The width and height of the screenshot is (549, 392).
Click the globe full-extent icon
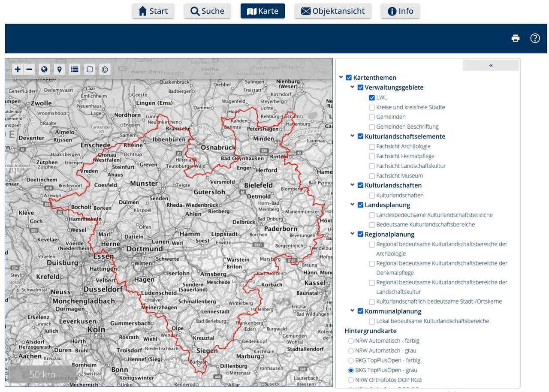[44, 69]
